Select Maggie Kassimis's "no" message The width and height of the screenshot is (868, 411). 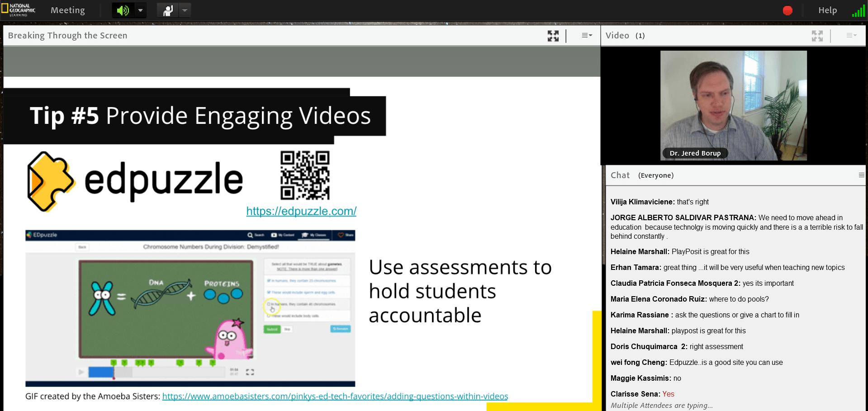645,378
